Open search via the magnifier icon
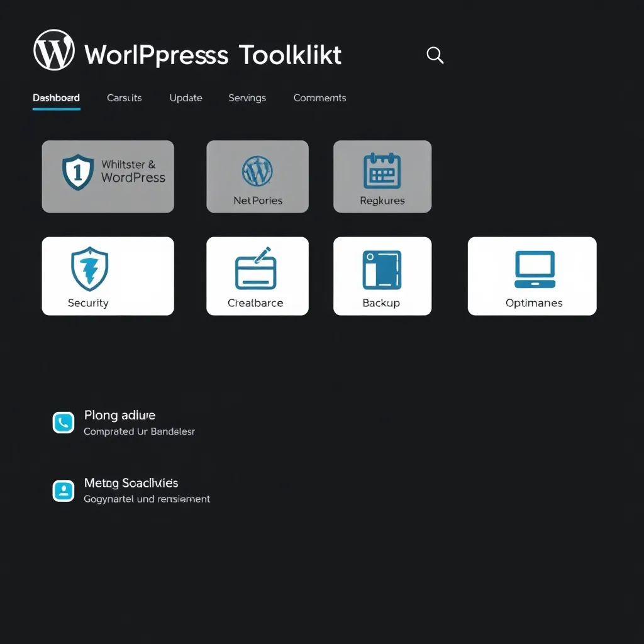Screen dimensions: 644x644 tap(435, 55)
